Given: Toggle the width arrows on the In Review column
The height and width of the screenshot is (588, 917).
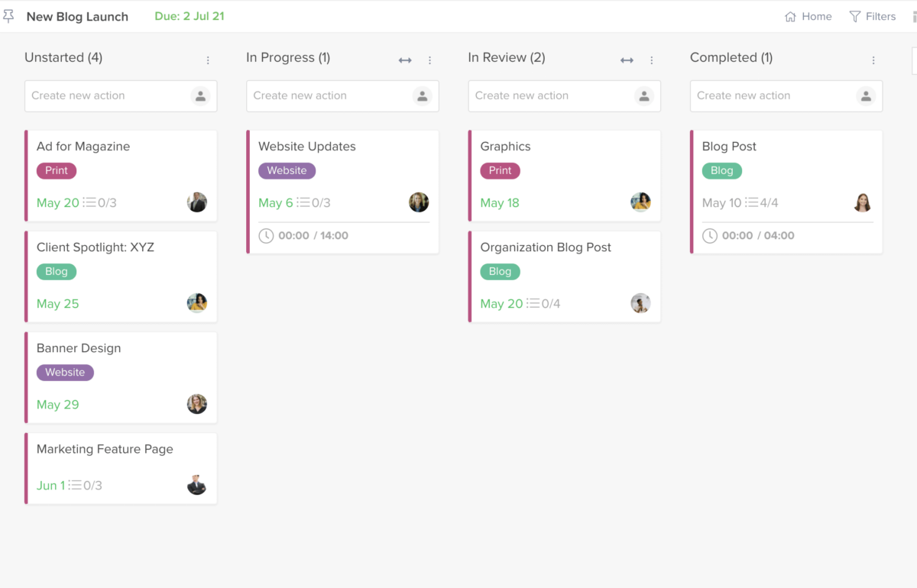Looking at the screenshot, I should tap(627, 59).
